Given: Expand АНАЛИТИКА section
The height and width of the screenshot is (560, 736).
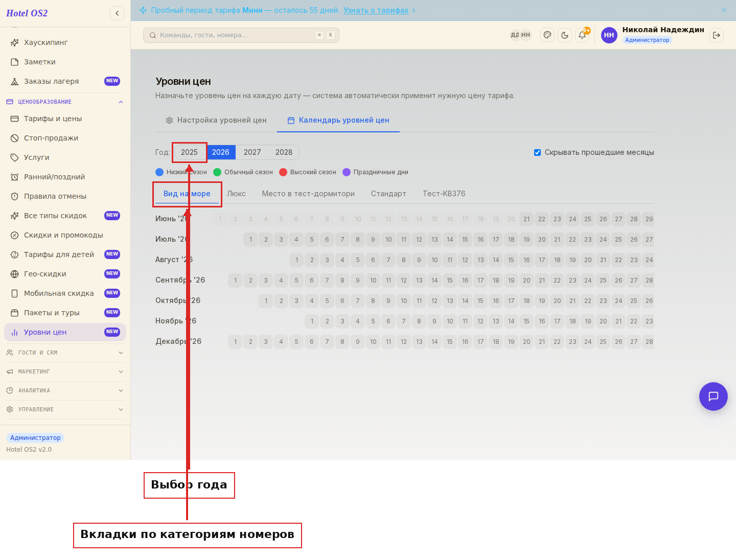Looking at the screenshot, I should (65, 390).
